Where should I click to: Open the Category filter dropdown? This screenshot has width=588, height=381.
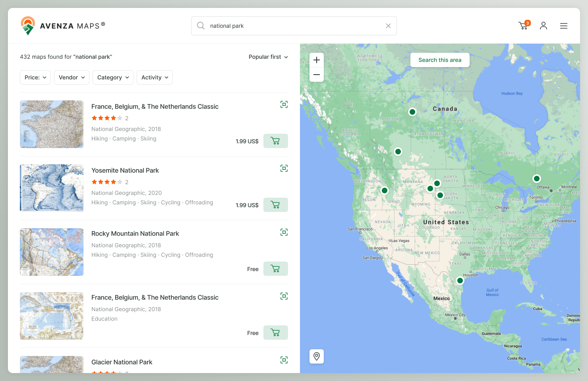pyautogui.click(x=113, y=77)
